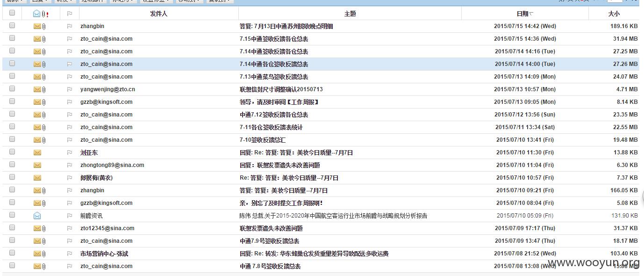
Task: Flag the highlighted 7.14中通各仓签收反馈总表 email
Action: click(70, 64)
